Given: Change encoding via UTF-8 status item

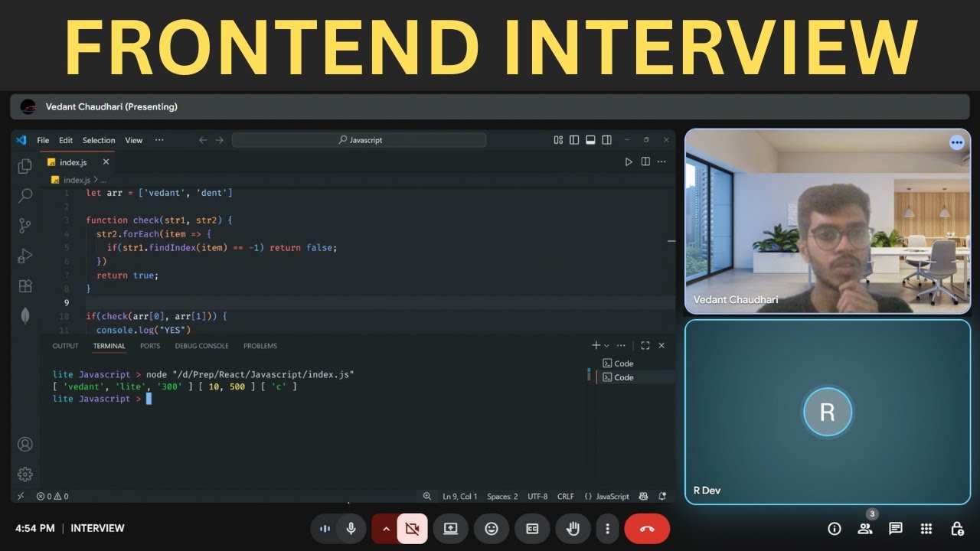Looking at the screenshot, I should click(537, 496).
